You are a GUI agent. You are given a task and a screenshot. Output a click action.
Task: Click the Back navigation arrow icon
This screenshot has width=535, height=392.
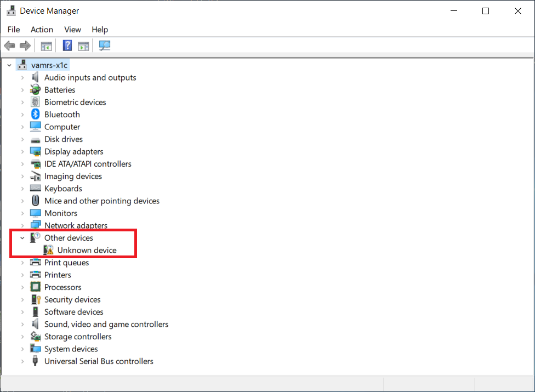9,46
